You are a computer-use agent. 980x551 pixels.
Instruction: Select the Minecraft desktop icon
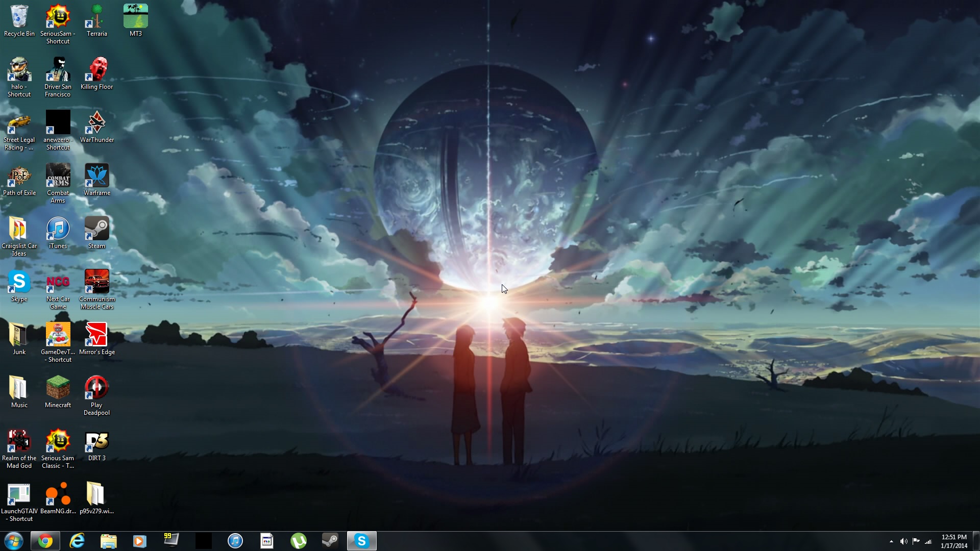click(58, 392)
